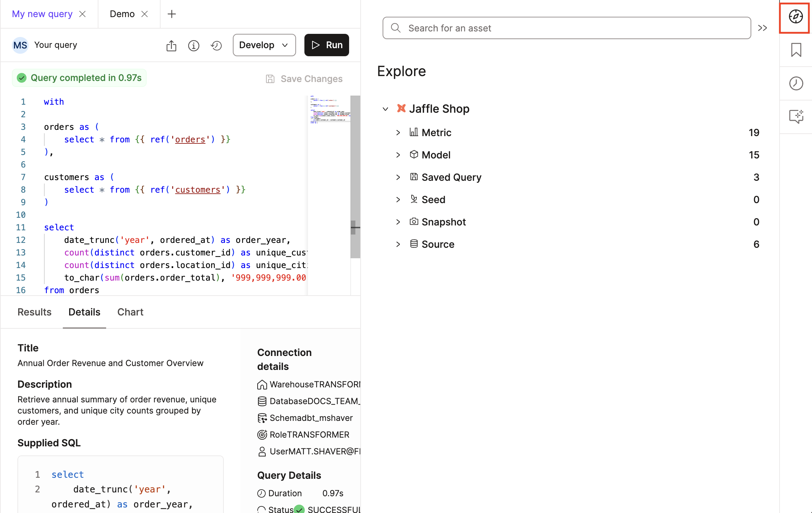Open the Explore compass icon in right sidebar
Viewport: 812px width, 513px height.
(795, 16)
